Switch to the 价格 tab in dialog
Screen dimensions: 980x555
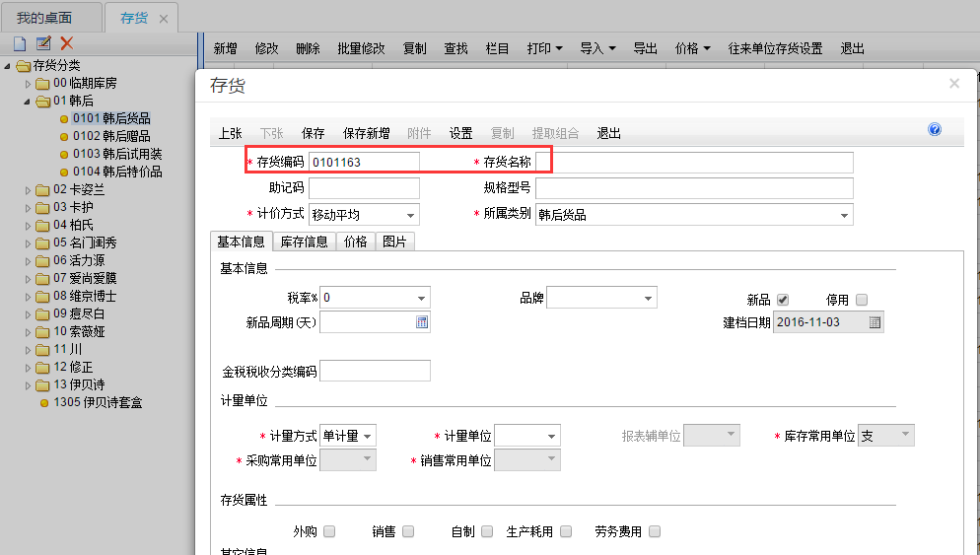[356, 242]
